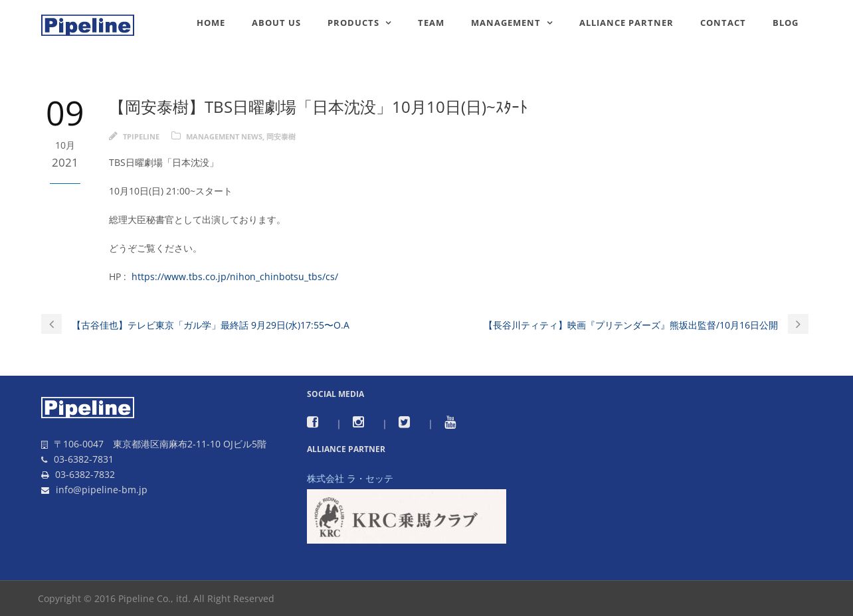Click the folder category icon beside MANAGEMENT NEWS
Image resolution: width=853 pixels, height=616 pixels.
tap(176, 136)
